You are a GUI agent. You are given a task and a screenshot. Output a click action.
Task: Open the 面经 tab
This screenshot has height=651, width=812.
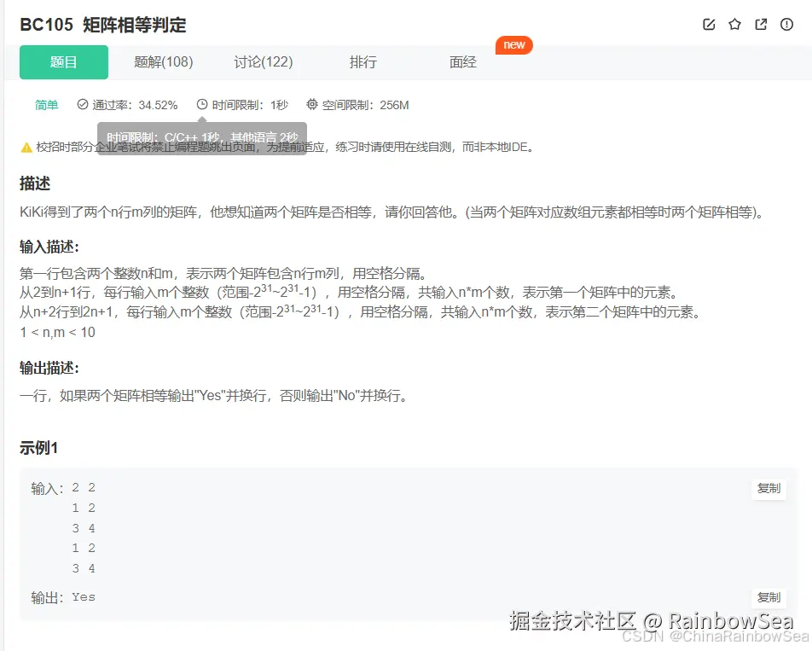click(461, 62)
